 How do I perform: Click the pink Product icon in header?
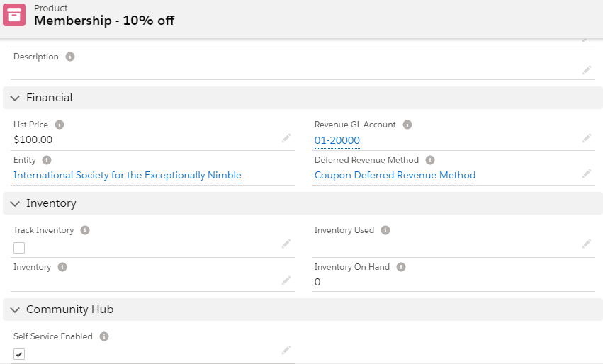[x=14, y=16]
